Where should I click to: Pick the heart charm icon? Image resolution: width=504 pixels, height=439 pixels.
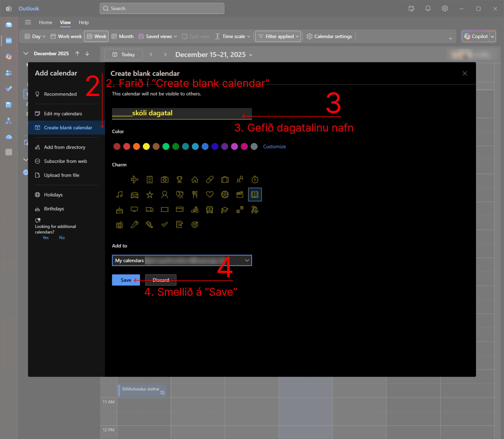click(210, 195)
